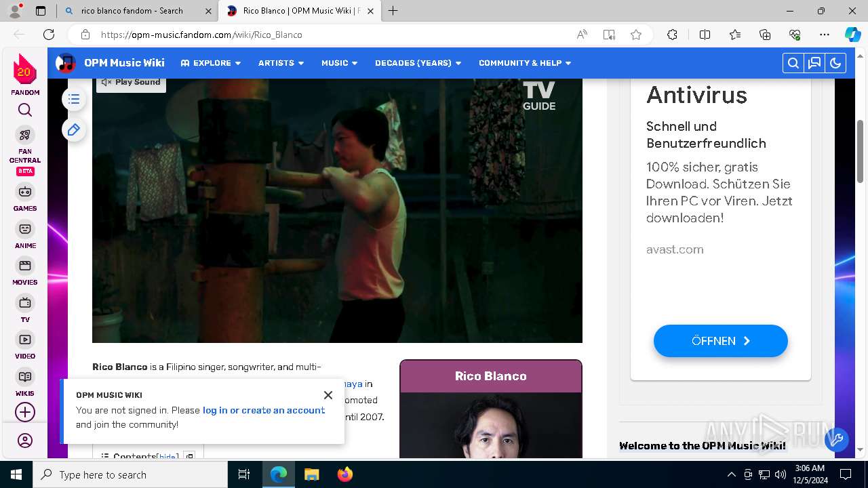Open the browser Extensions icon

[x=672, y=35]
